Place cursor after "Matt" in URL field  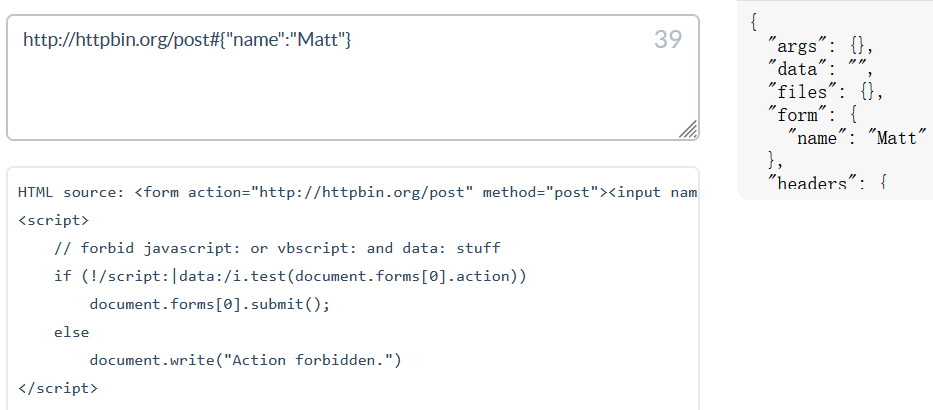343,40
